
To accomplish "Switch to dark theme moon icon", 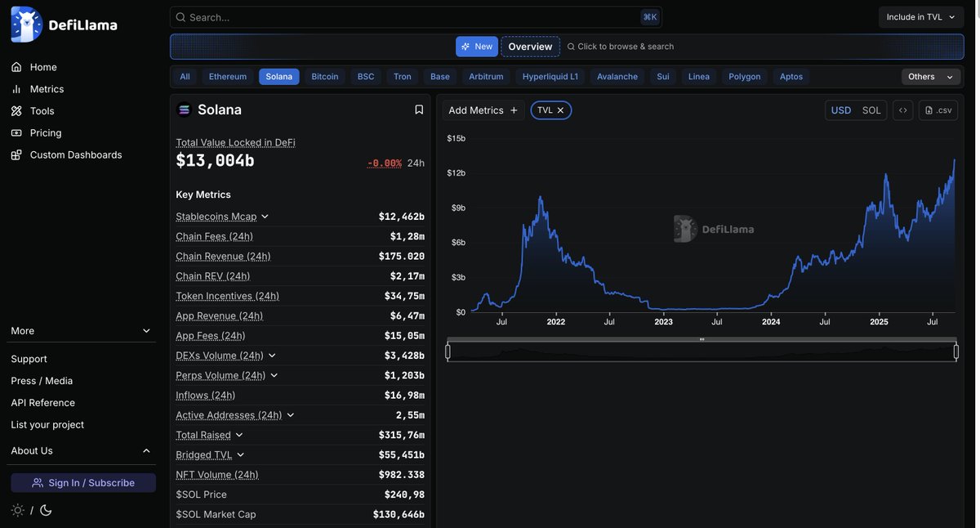I will (x=46, y=510).
